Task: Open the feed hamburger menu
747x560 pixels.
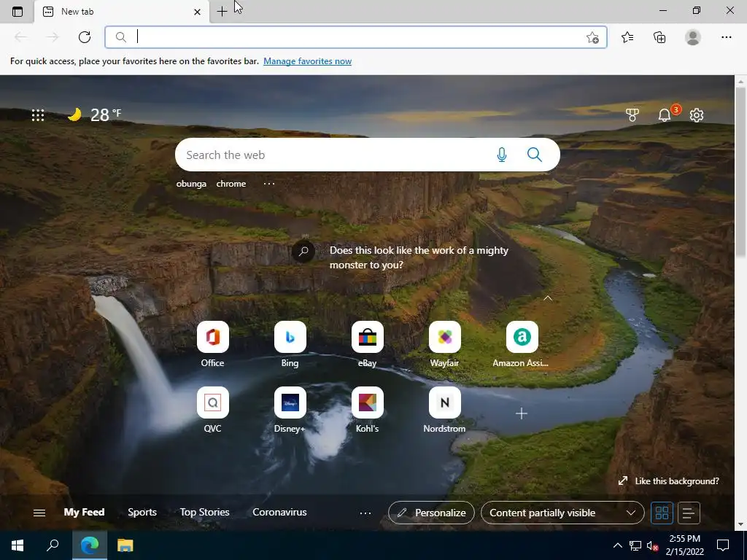Action: pyautogui.click(x=39, y=513)
